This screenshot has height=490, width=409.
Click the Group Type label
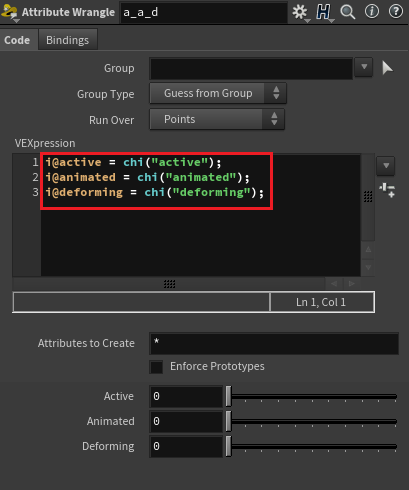[106, 94]
